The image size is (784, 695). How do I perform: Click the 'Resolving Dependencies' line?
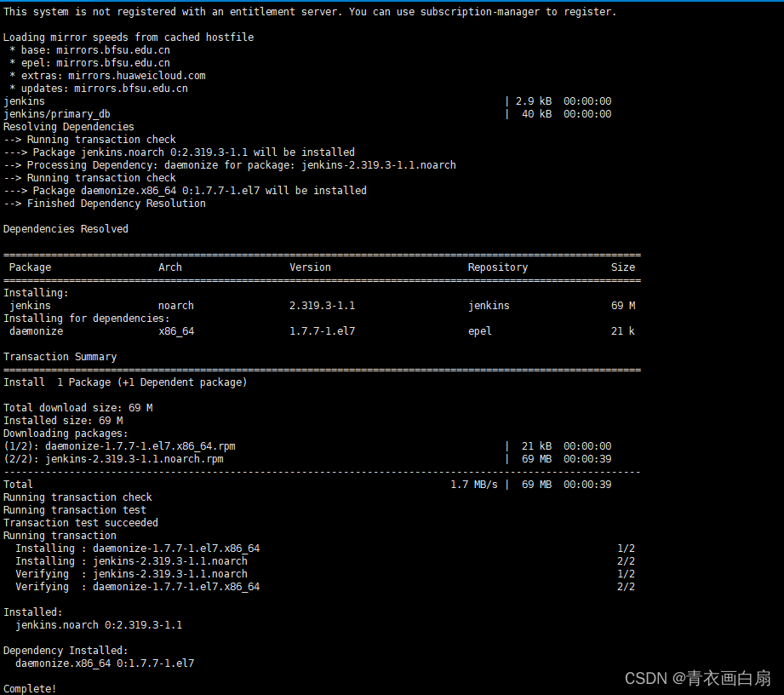[x=68, y=127]
